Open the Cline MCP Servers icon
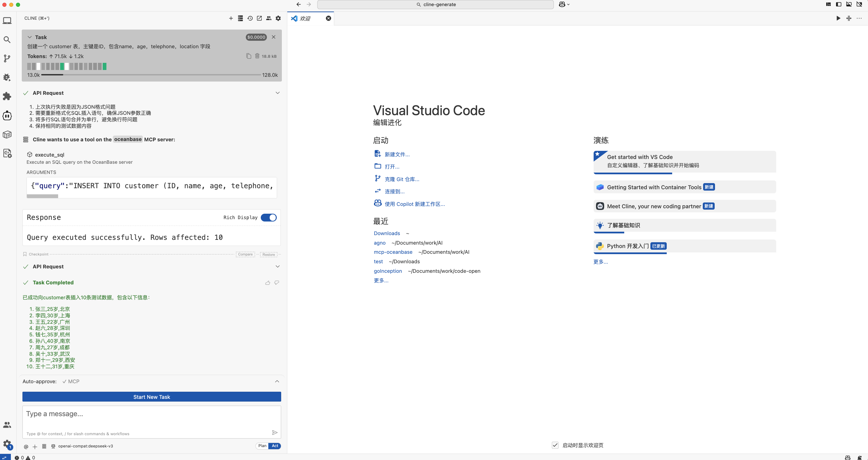This screenshot has height=460, width=868. [x=240, y=18]
